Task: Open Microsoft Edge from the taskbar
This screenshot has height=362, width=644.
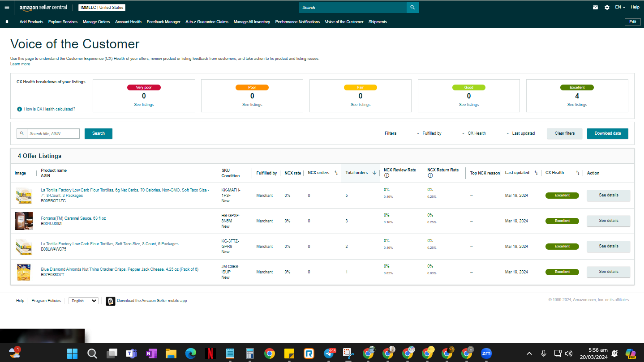Action: tap(191, 353)
